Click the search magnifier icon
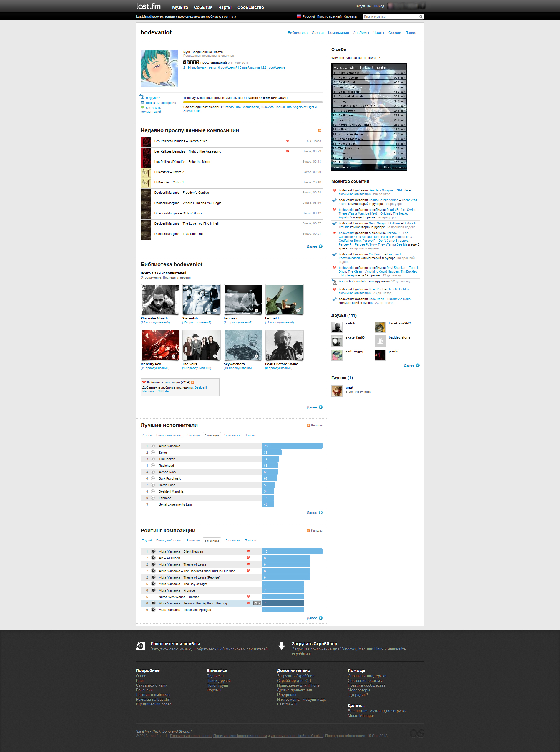Image resolution: width=560 pixels, height=752 pixels. 421,16
